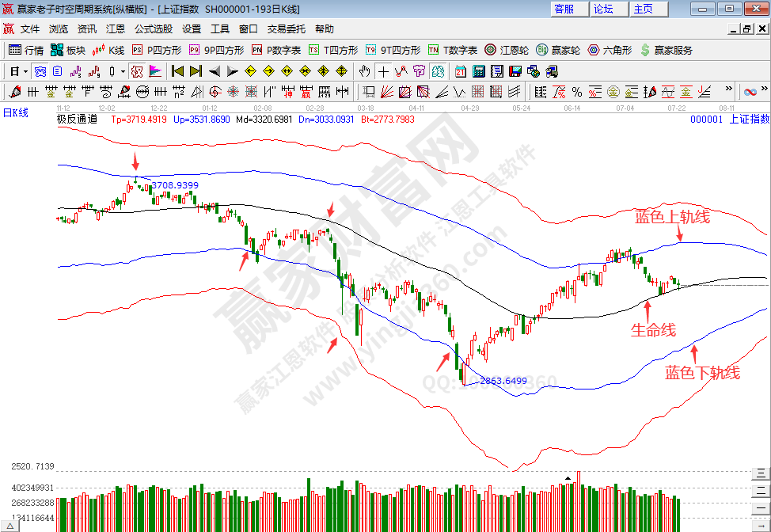Expand the 日 period dropdown arrow
Screen dimensions: 771x532
pos(25,70)
